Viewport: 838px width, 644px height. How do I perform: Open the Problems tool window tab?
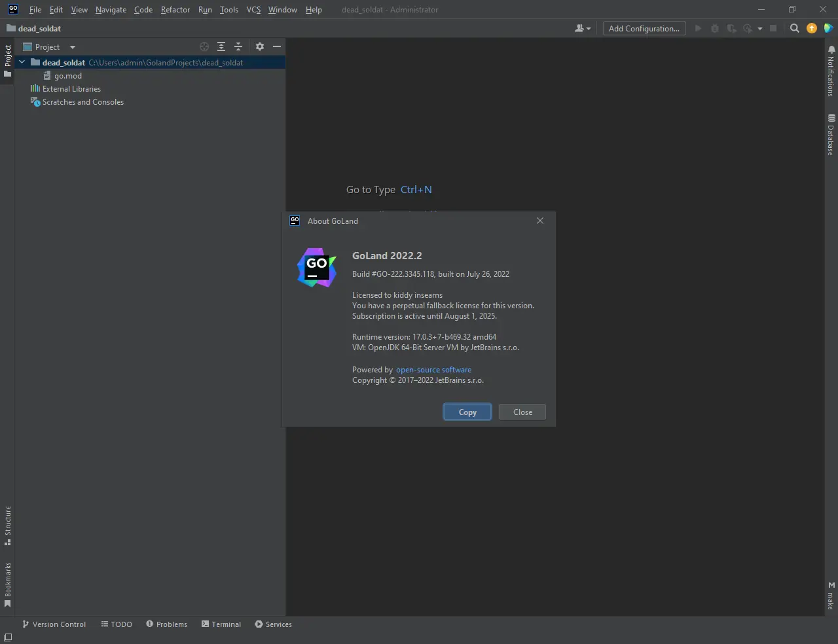pos(166,624)
